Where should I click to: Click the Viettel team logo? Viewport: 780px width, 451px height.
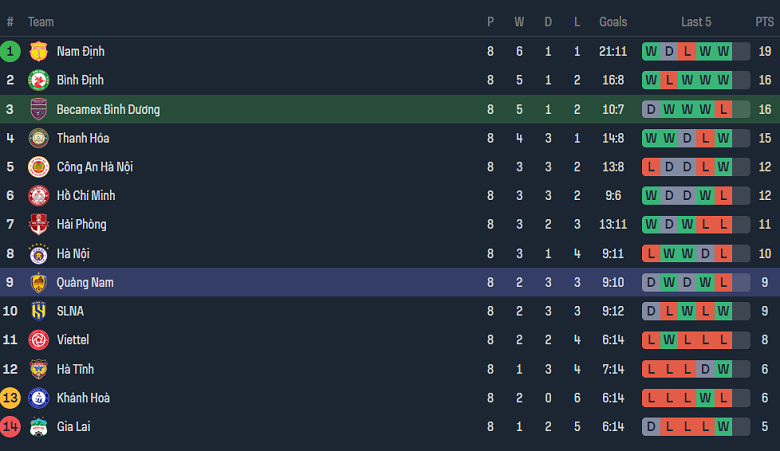39,340
